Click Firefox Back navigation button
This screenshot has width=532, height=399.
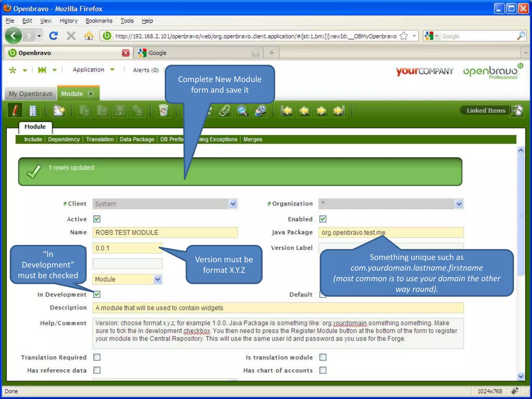[14, 36]
